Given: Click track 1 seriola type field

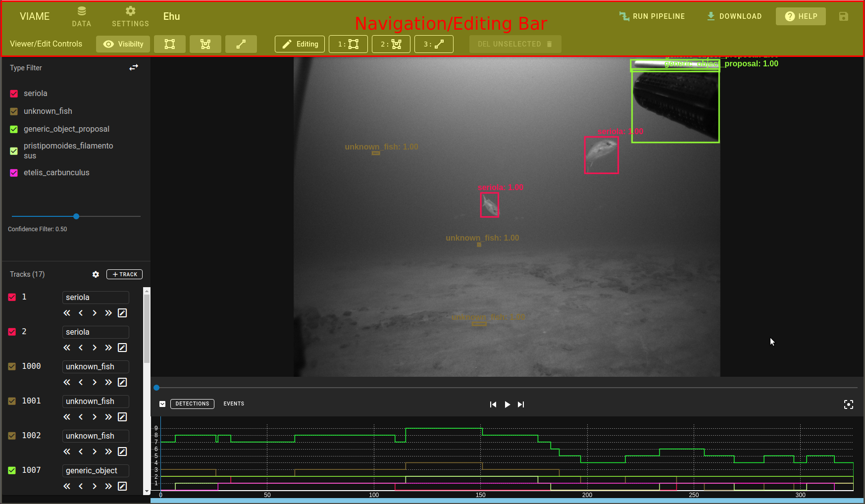Looking at the screenshot, I should 96,298.
